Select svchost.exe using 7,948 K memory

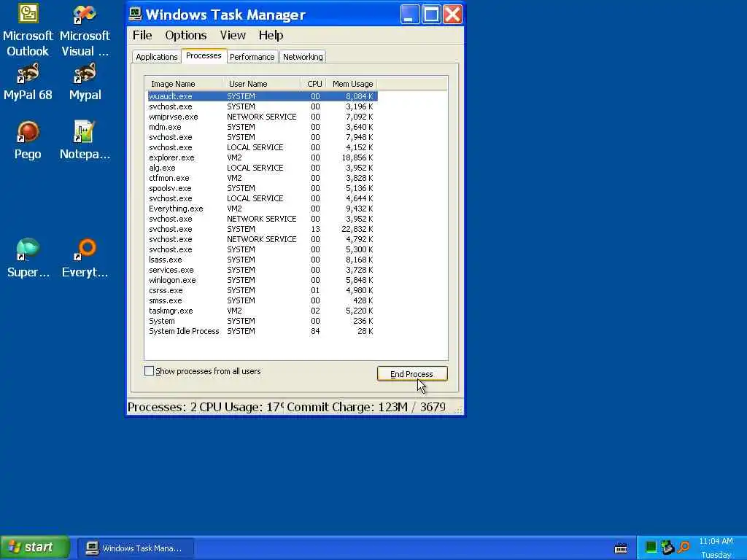(262, 137)
